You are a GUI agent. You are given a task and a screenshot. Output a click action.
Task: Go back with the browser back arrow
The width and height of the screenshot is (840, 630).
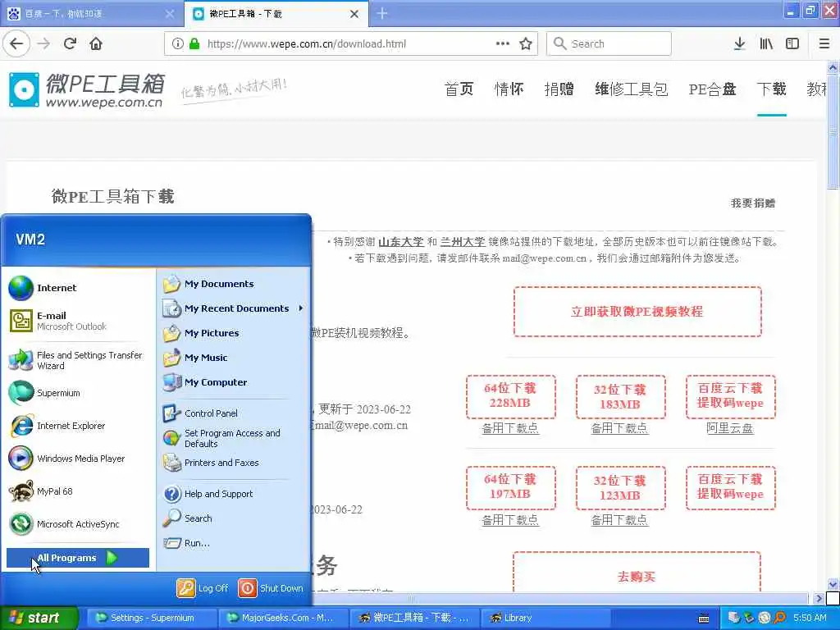pyautogui.click(x=16, y=43)
